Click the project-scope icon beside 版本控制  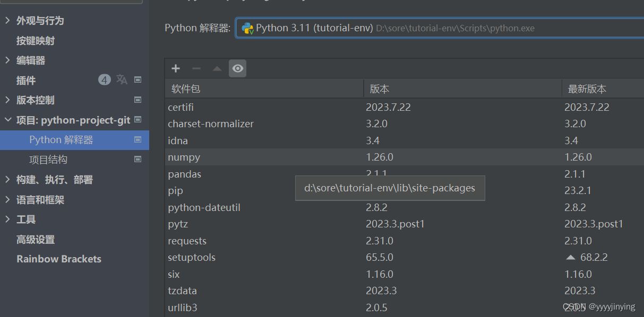click(x=138, y=100)
